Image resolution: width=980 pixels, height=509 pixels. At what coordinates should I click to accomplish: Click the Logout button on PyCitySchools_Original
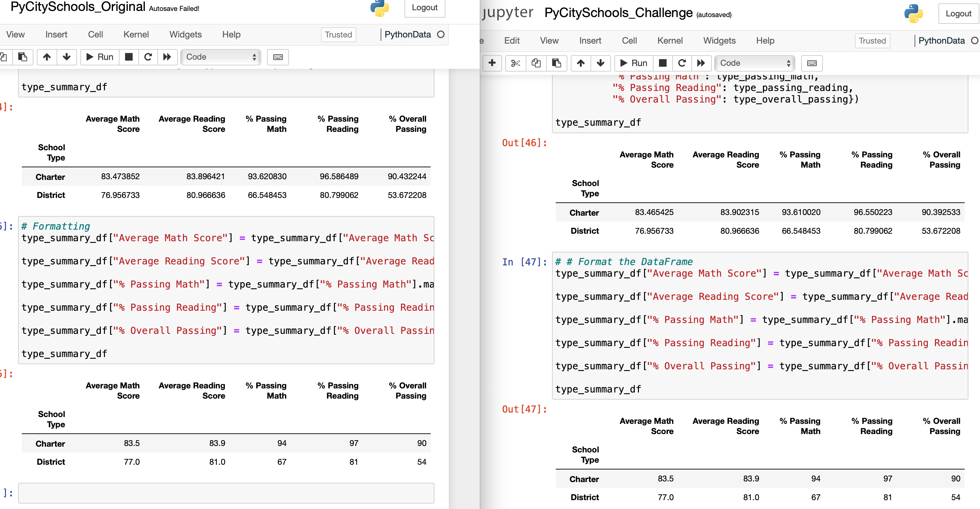tap(424, 7)
